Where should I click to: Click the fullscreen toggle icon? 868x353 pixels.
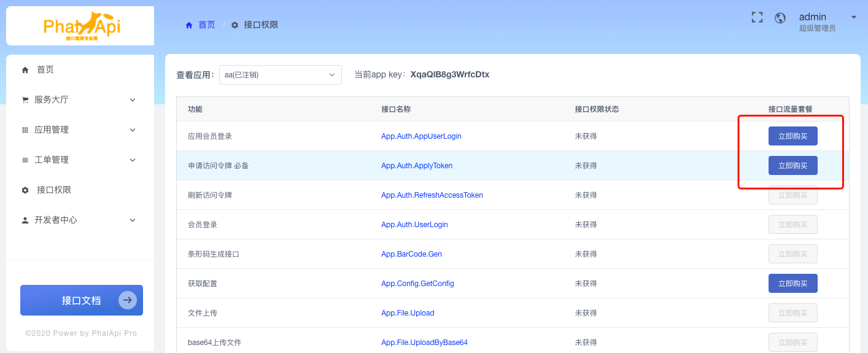[757, 18]
